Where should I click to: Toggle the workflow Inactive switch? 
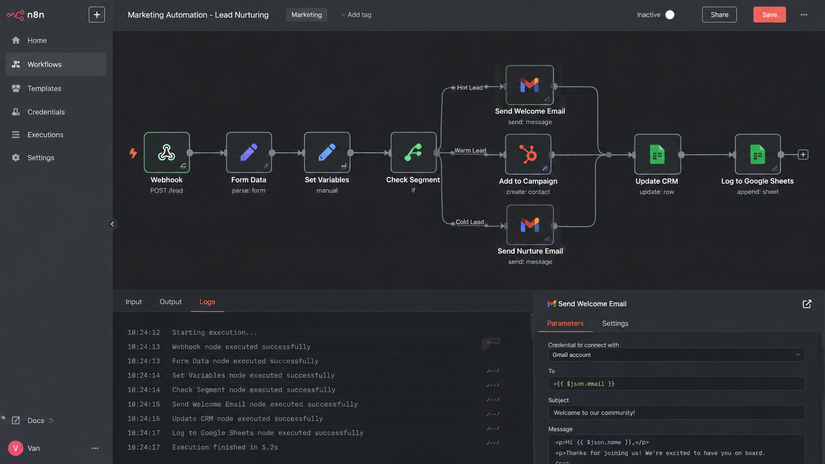point(675,15)
